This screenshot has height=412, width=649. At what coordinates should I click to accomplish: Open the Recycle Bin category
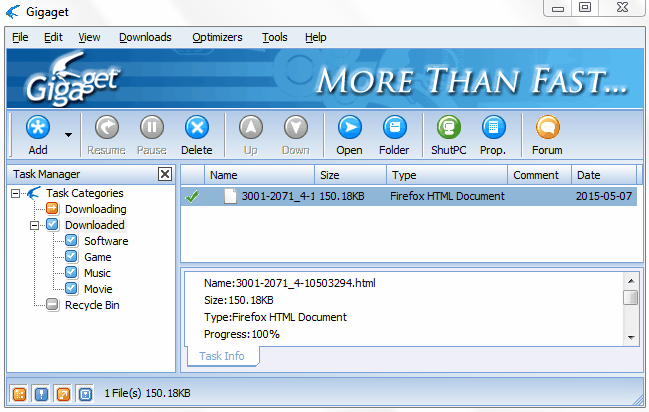(x=92, y=305)
